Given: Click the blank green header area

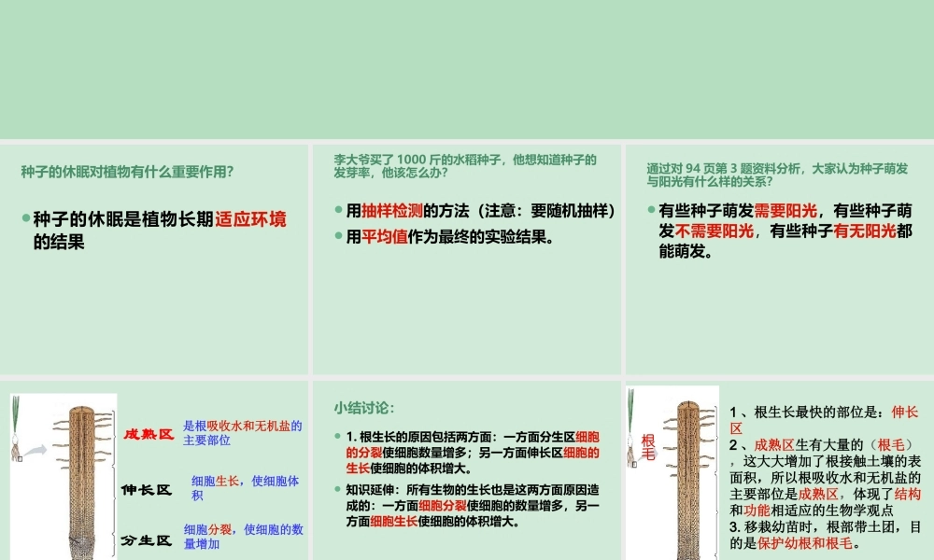Looking at the screenshot, I should (x=467, y=69).
